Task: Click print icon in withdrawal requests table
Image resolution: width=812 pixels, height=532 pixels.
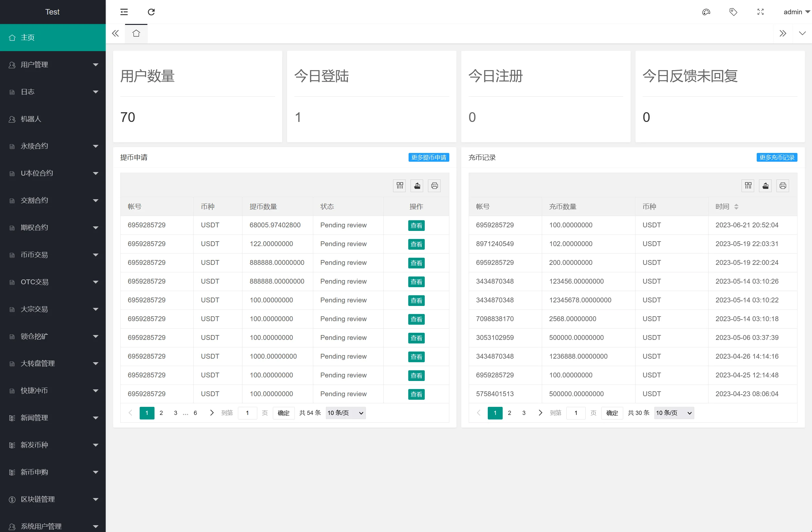Action: [434, 186]
